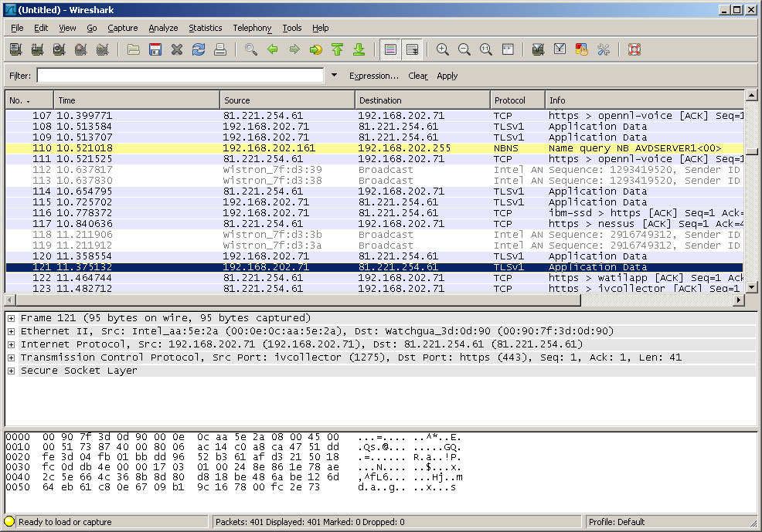Sort by the Source column header
Image resolution: width=762 pixels, height=532 pixels.
[287, 100]
